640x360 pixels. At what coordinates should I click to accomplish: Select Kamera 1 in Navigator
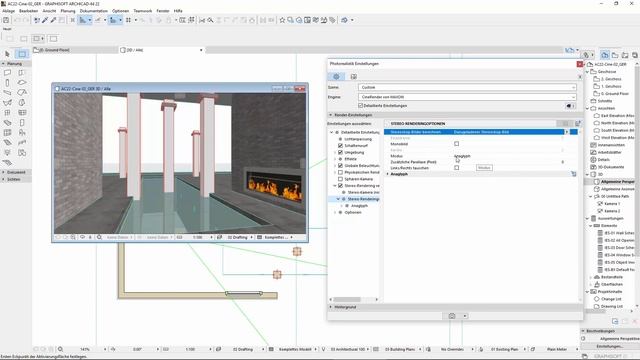click(611, 204)
